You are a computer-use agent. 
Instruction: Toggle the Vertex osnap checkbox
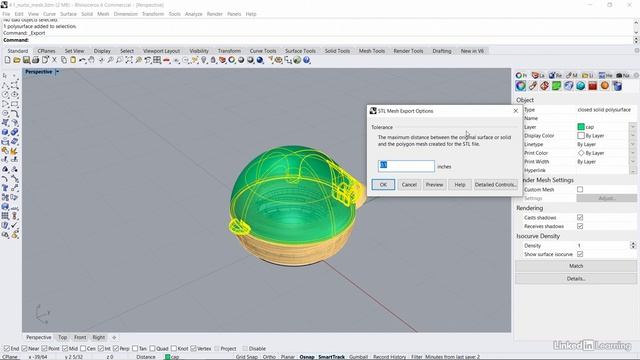pos(193,349)
